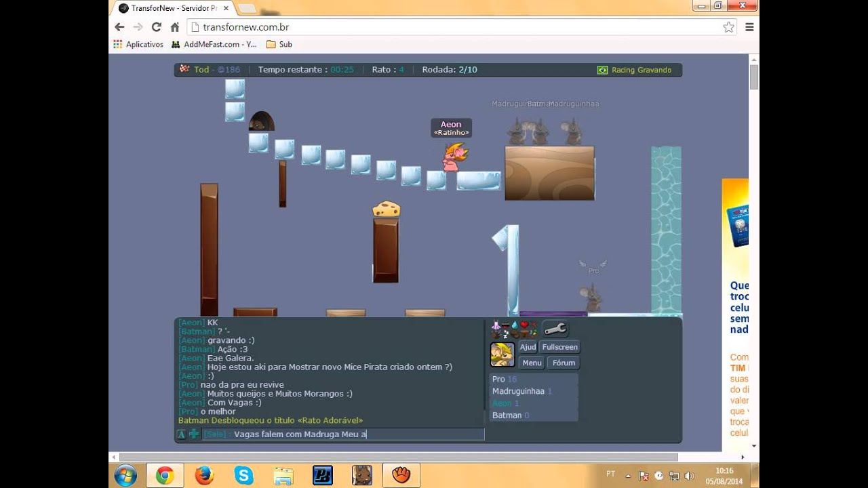Open Skype from the taskbar

243,476
